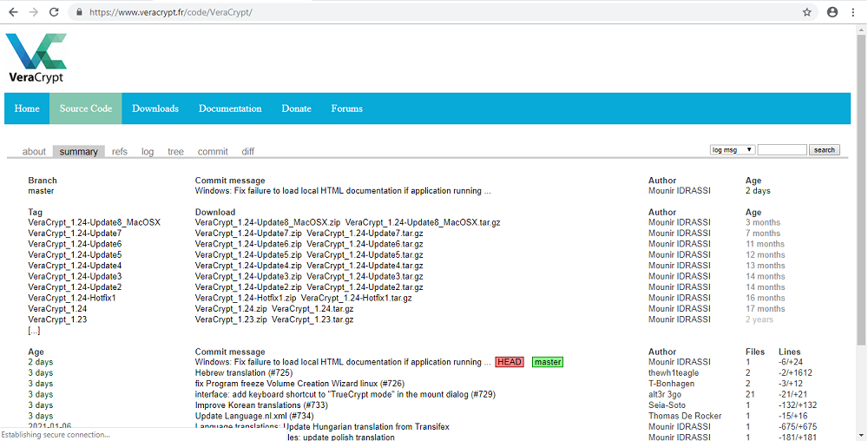The width and height of the screenshot is (868, 441).
Task: Switch to the diff tab
Action: coord(248,152)
